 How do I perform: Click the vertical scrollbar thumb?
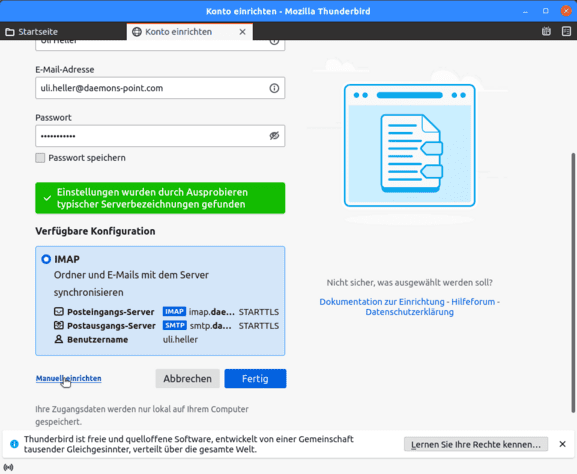click(x=573, y=283)
